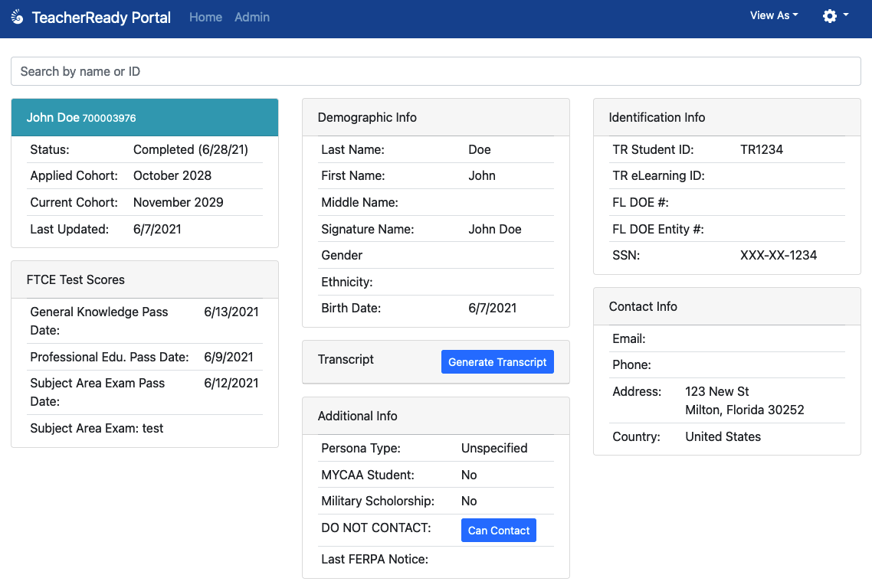Click the DO NOT CONTACT label
The height and width of the screenshot is (588, 872).
click(x=376, y=528)
